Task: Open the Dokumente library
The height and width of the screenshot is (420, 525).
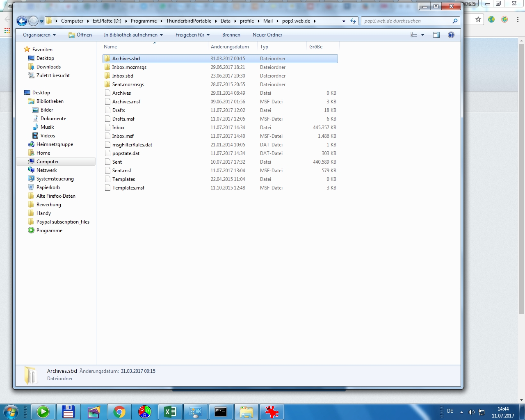Action: click(53, 119)
